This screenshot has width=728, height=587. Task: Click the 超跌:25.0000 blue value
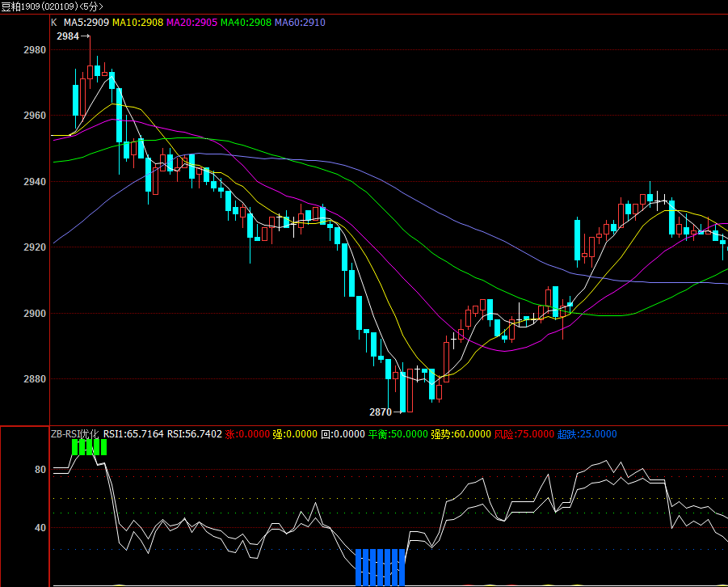tap(587, 433)
